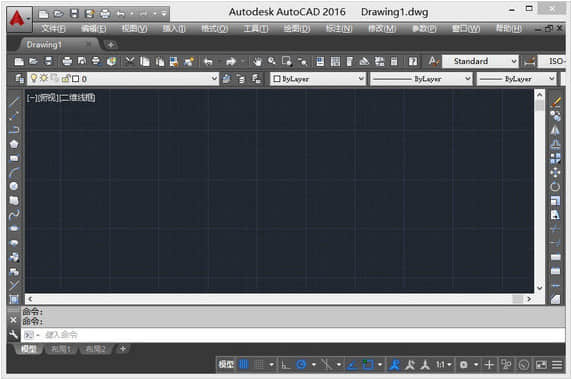The height and width of the screenshot is (379, 572).
Task: Select the Pan hand tool
Action: tap(258, 61)
